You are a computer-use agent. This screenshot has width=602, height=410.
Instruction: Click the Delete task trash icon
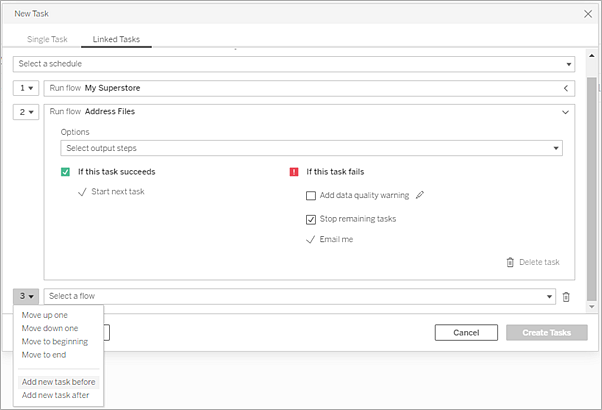[x=510, y=262]
